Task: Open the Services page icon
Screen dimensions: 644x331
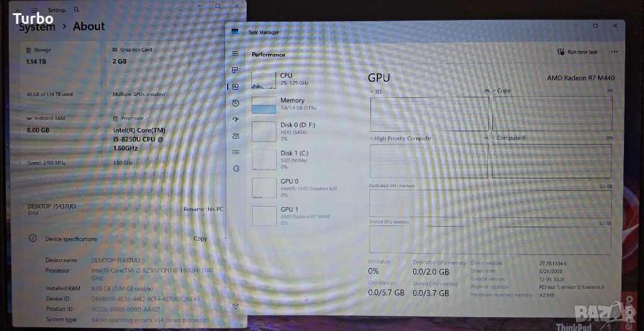Action: (236, 168)
